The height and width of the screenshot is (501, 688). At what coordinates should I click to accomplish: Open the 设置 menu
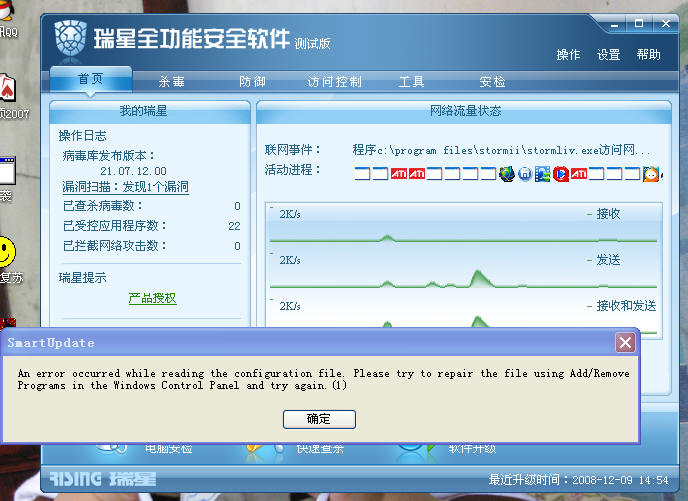coord(608,55)
